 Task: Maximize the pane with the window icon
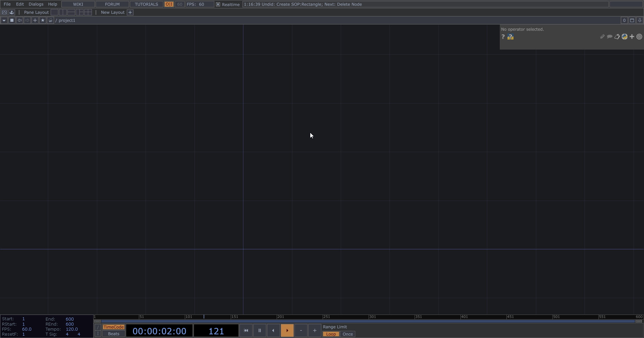(x=632, y=20)
